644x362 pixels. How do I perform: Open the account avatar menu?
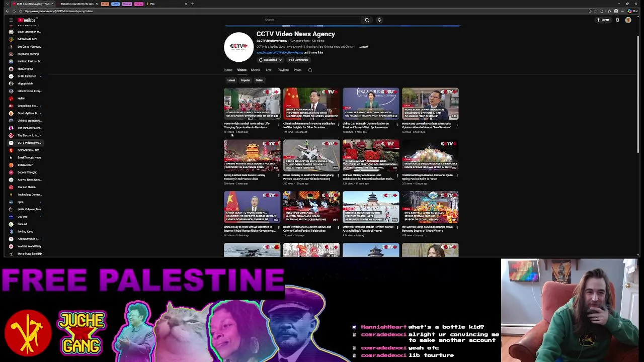coord(628,20)
